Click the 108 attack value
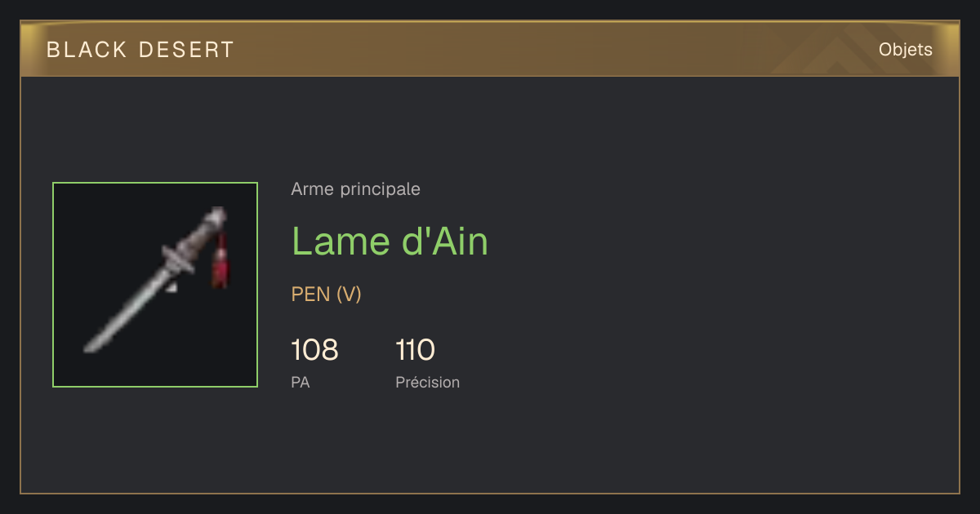Viewport: 980px width, 514px height. coord(314,350)
